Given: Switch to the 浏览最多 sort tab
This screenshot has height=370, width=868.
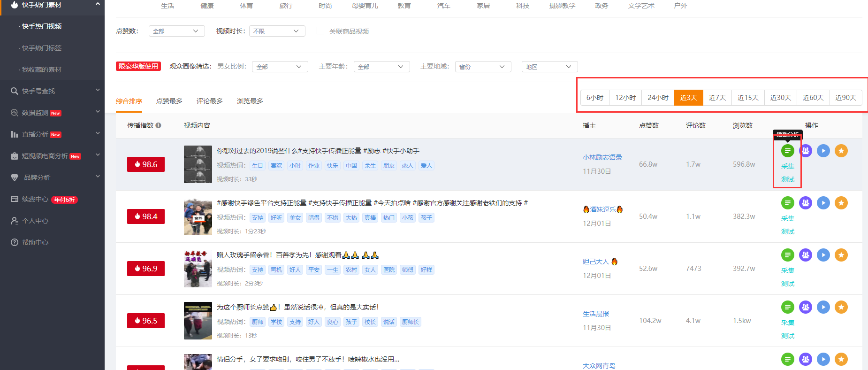Looking at the screenshot, I should (x=250, y=101).
